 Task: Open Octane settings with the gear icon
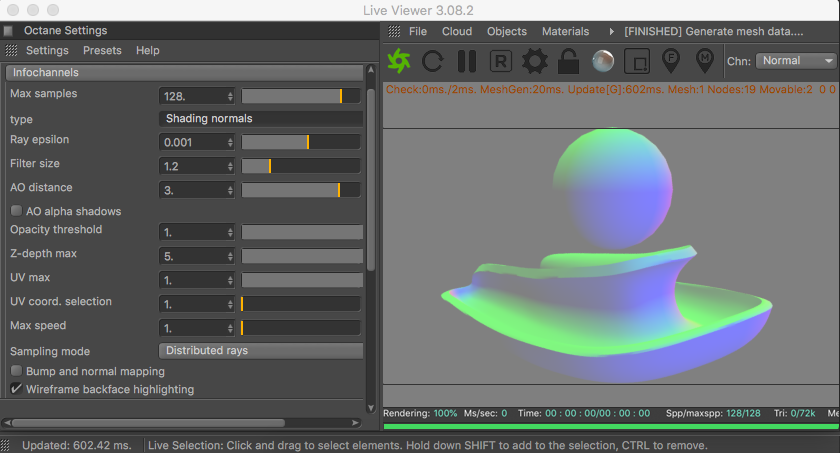pos(535,61)
